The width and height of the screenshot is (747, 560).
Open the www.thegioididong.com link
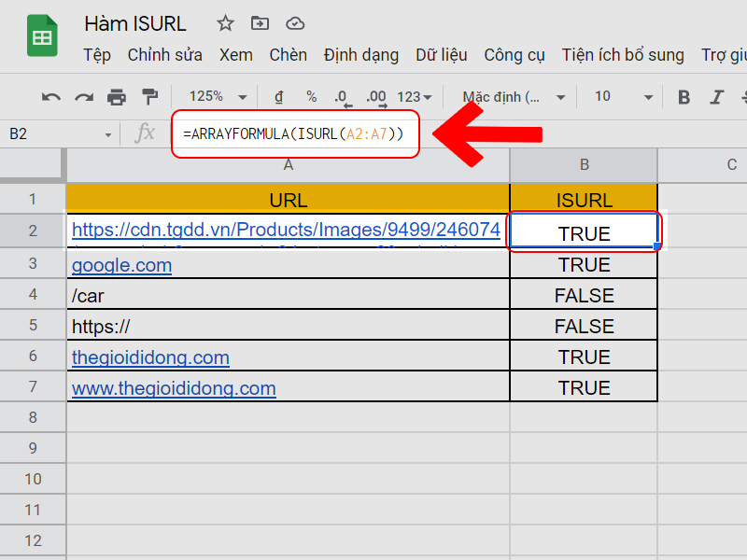(x=174, y=388)
